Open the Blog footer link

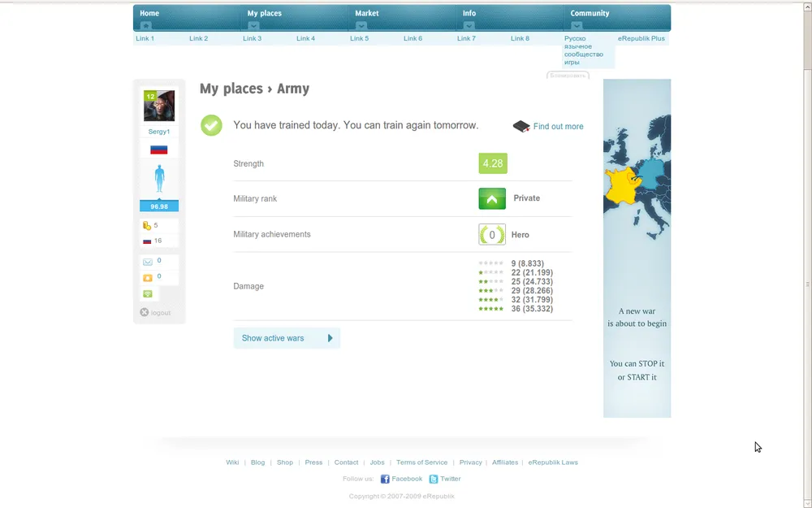coord(258,462)
